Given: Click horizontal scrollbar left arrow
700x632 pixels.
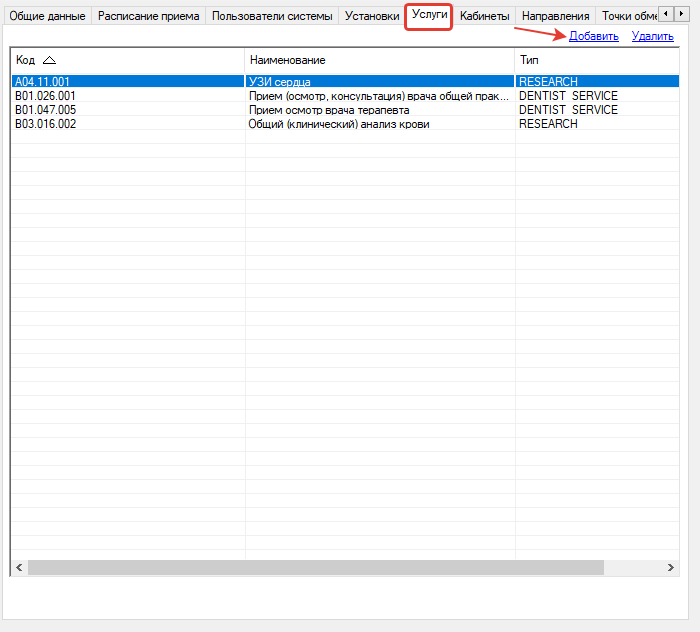Looking at the screenshot, I should pyautogui.click(x=19, y=567).
